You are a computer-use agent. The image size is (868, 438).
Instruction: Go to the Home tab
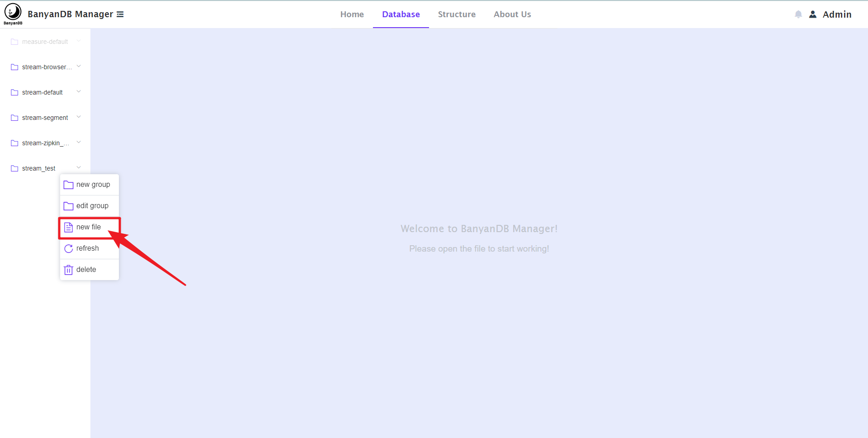point(352,14)
